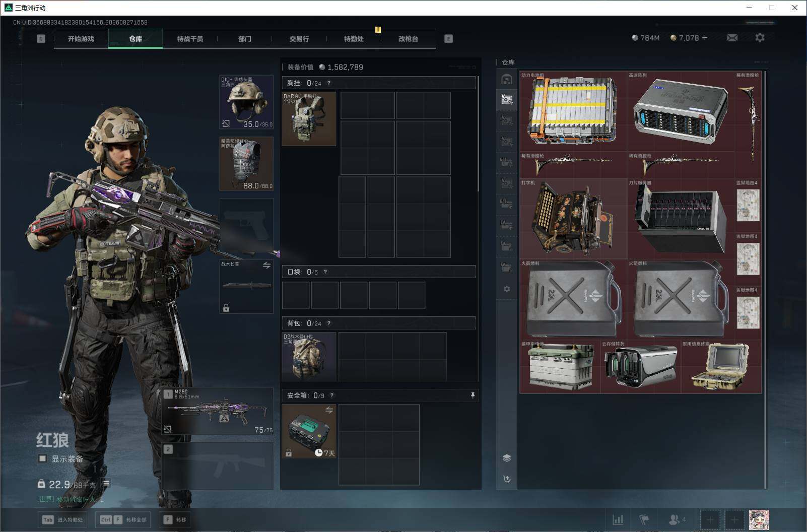Click the help icon beside 口袋
The width and height of the screenshot is (807, 532).
tap(325, 272)
